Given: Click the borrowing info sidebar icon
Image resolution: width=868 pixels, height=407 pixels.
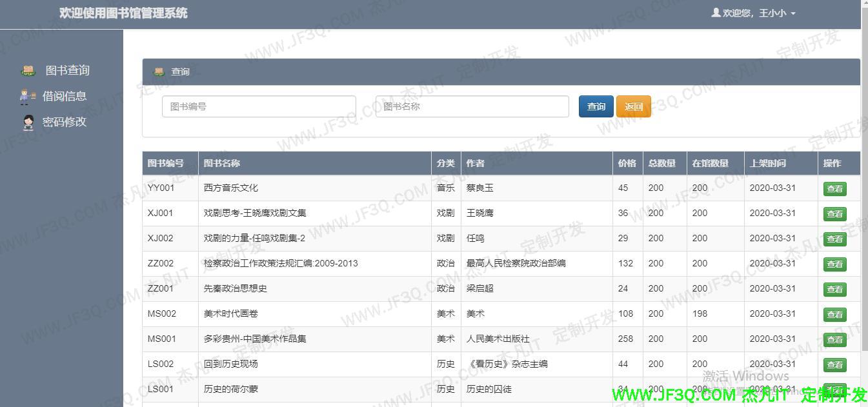Looking at the screenshot, I should pyautogui.click(x=28, y=97).
